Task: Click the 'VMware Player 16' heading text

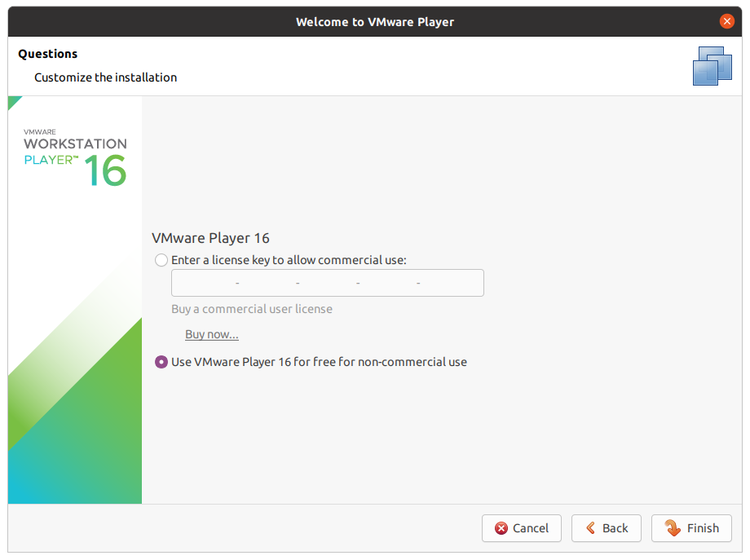Action: 210,238
